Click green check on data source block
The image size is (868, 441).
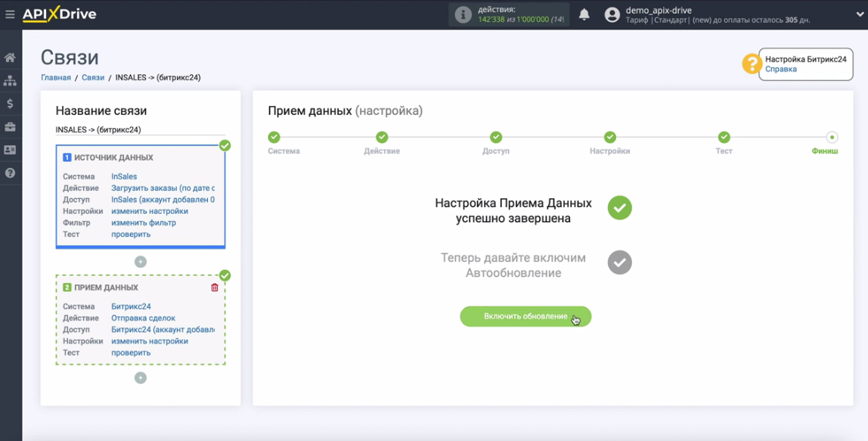[225, 146]
